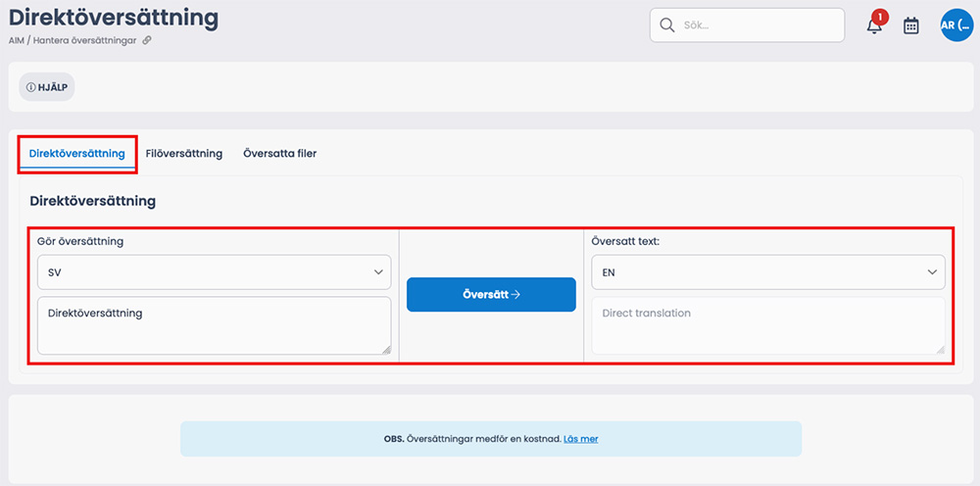Screen dimensions: 980x486
Task: Expand the EN target language dropdown
Action: pos(768,271)
